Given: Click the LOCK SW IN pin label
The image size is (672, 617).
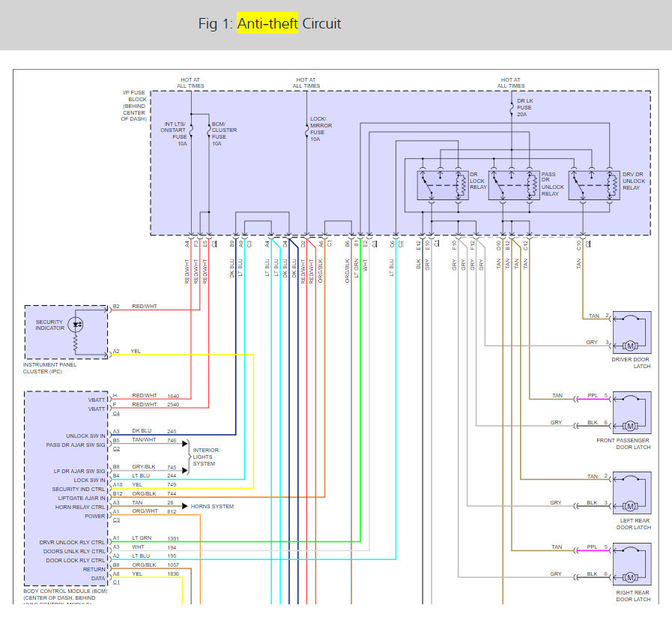Looking at the screenshot, I should 89,481.
